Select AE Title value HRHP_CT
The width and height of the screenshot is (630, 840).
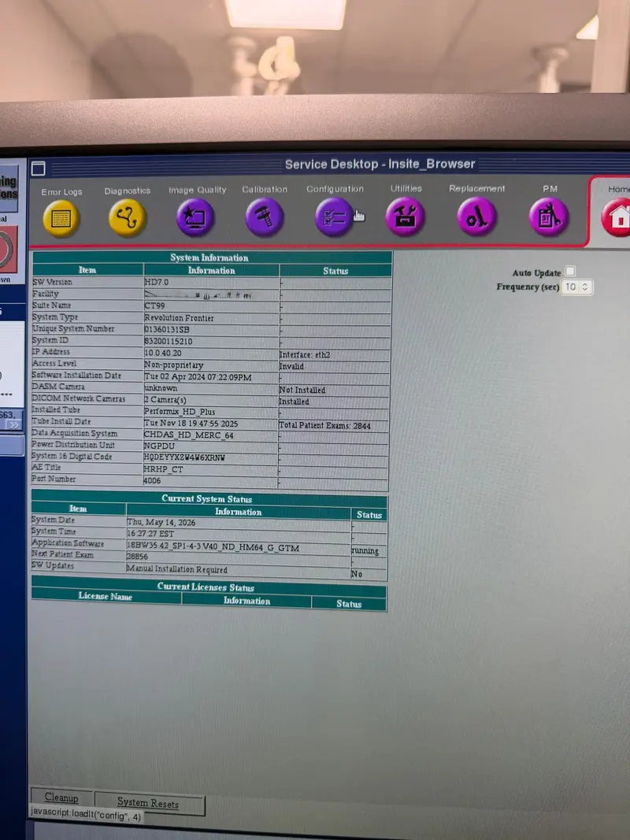point(163,468)
